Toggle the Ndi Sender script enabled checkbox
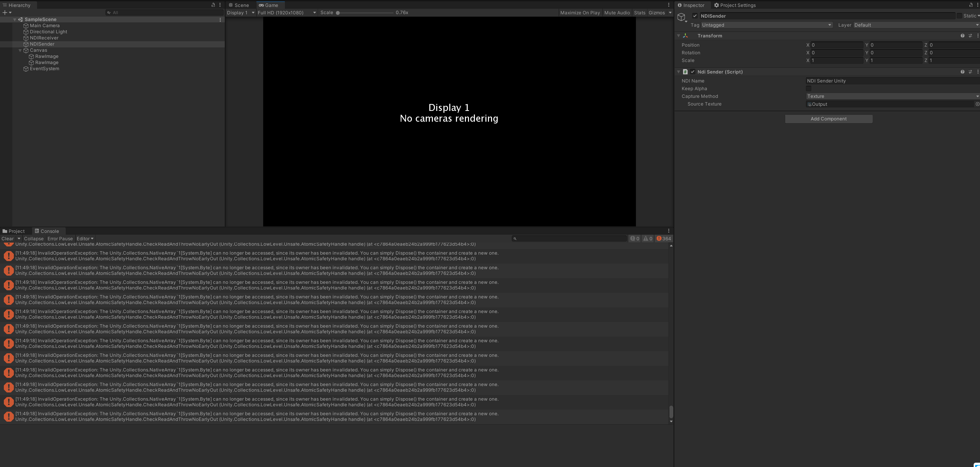Viewport: 980px width, 467px height. [x=693, y=71]
